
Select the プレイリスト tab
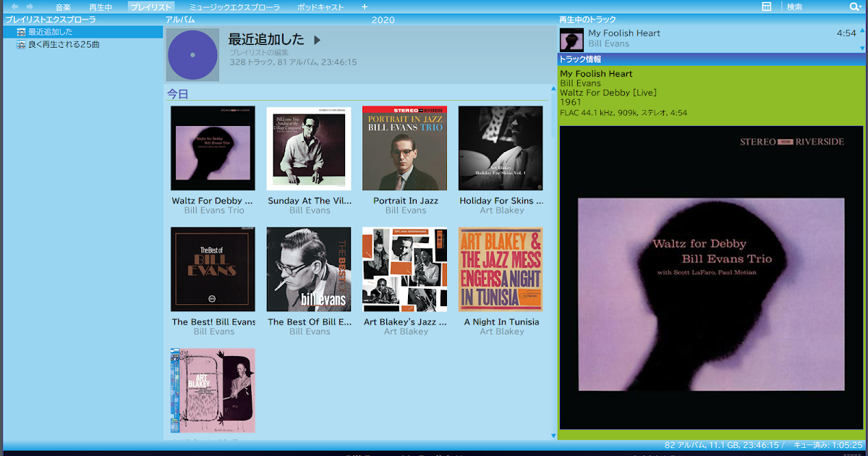150,7
